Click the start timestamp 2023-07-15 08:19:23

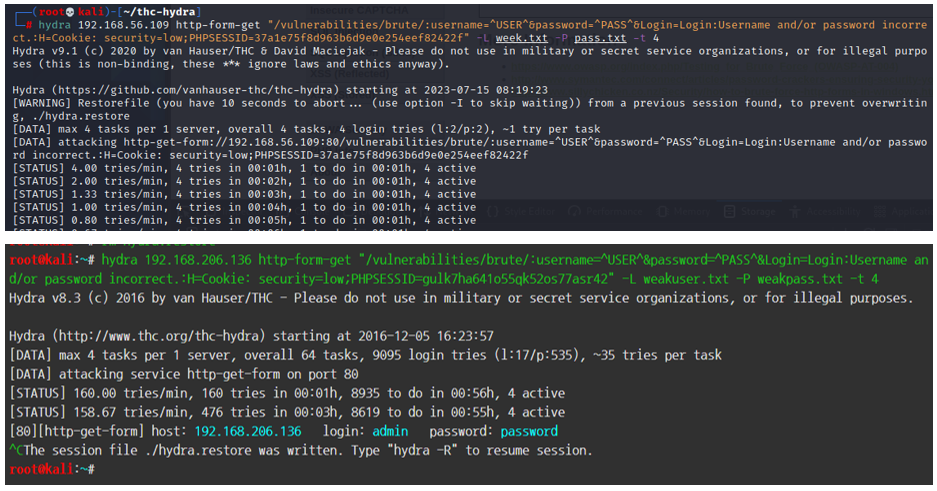click(x=486, y=90)
